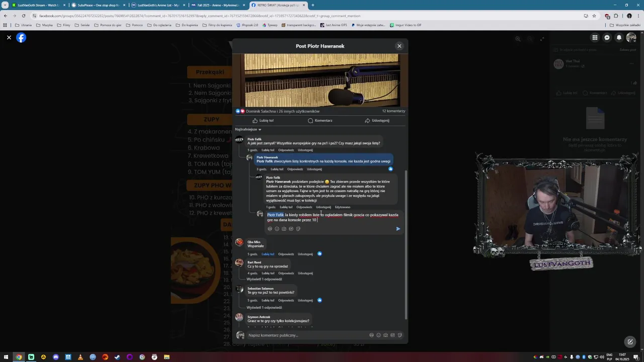Open the post's microphone image
Image resolution: width=644 pixels, height=362 pixels.
321,80
